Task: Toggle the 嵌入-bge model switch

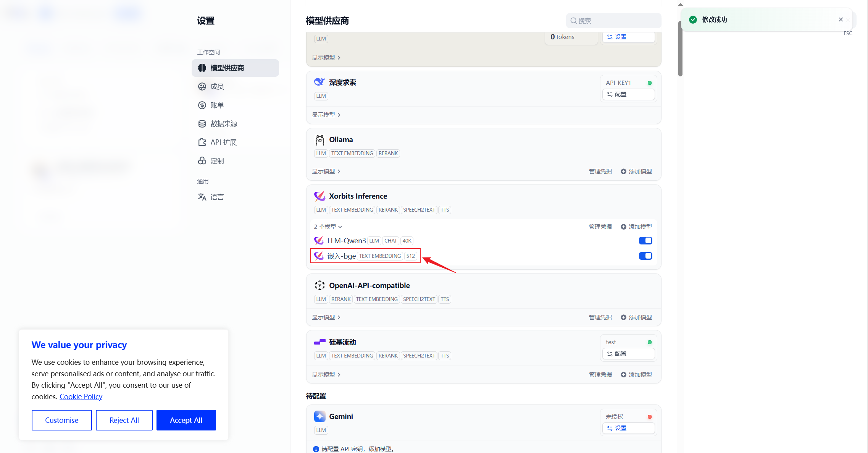Action: tap(645, 256)
